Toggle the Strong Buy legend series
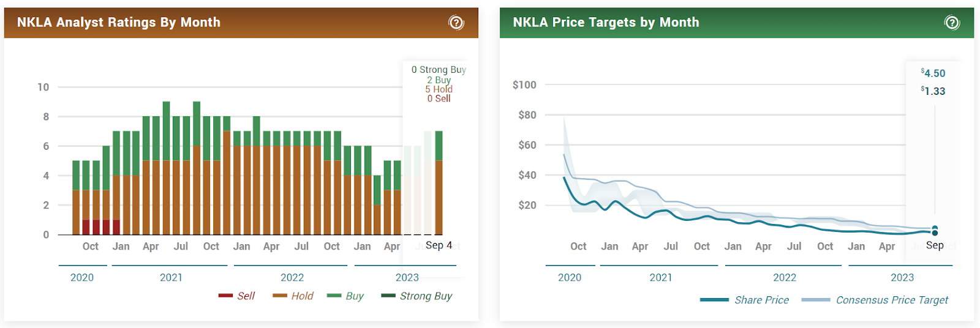Image resolution: width=980 pixels, height=328 pixels. coord(417,296)
